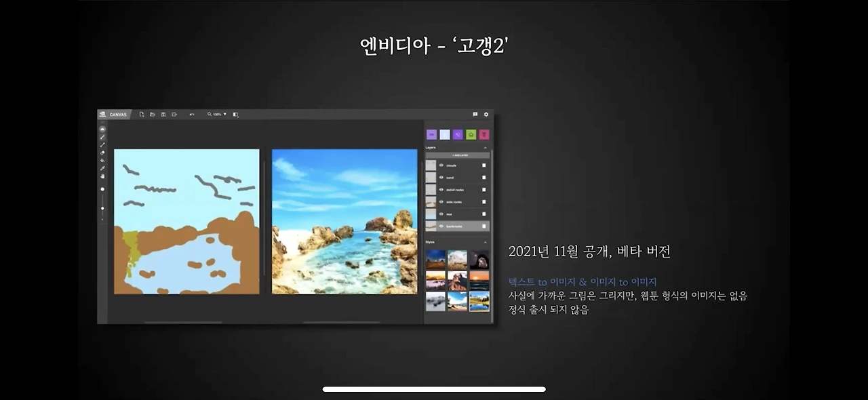Hide the sea layer with its eye icon
The width and height of the screenshot is (868, 400).
pyautogui.click(x=441, y=214)
